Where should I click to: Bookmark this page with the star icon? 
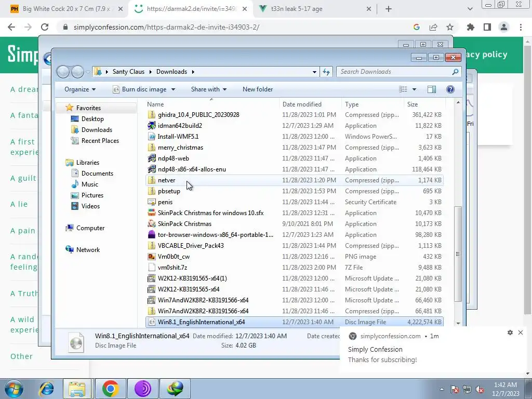click(x=450, y=27)
